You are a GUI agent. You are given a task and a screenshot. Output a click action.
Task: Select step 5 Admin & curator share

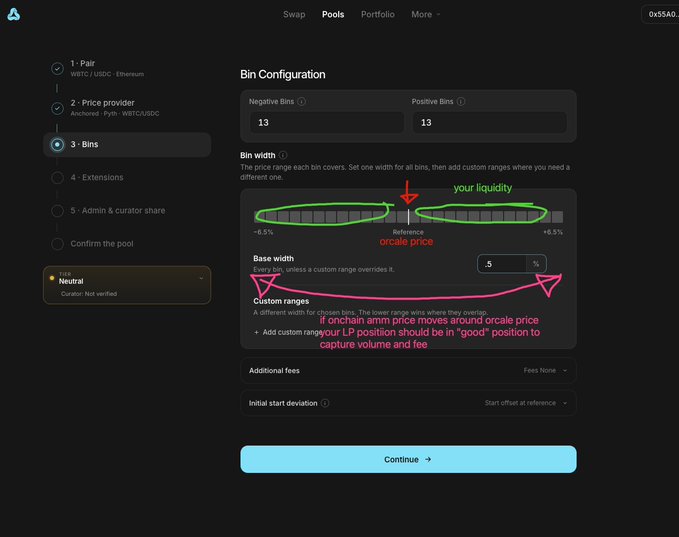(118, 210)
